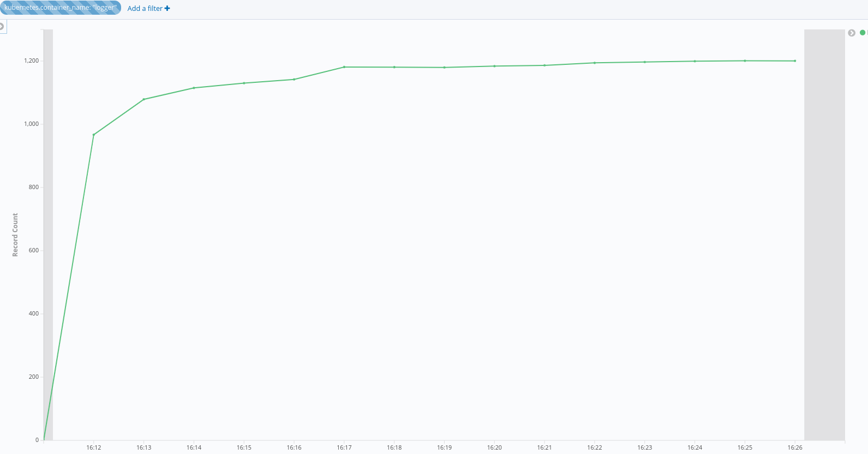The image size is (868, 454).
Task: Click the last data point at 16:26
Action: (x=795, y=61)
